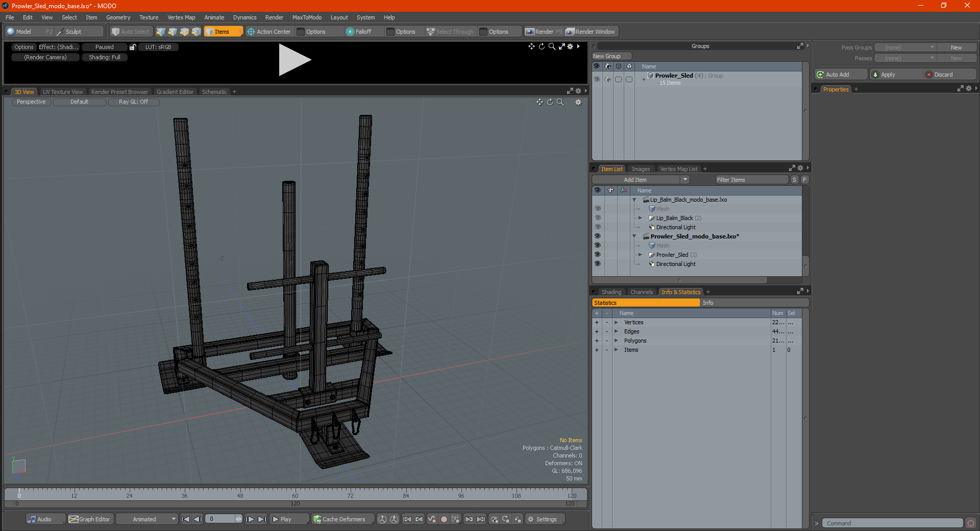Click the Command input field

[892, 523]
